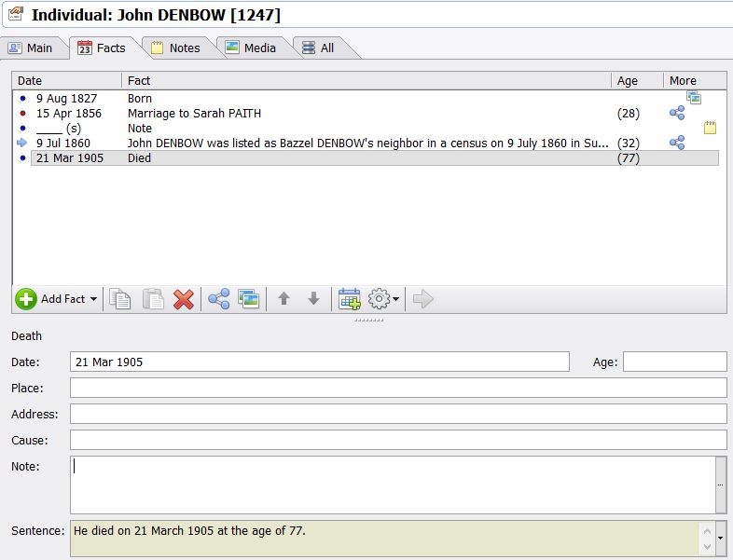Open the media pictures icon in the toolbar

[248, 299]
